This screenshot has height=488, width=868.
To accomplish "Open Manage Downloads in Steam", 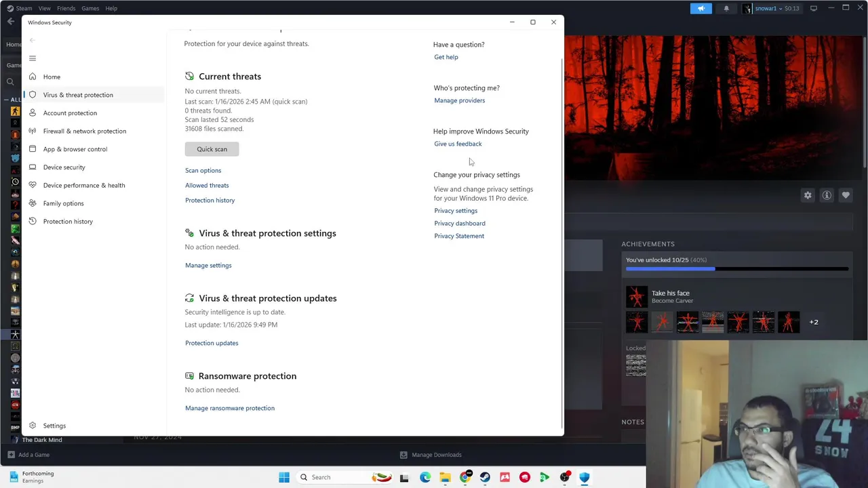I will (431, 455).
